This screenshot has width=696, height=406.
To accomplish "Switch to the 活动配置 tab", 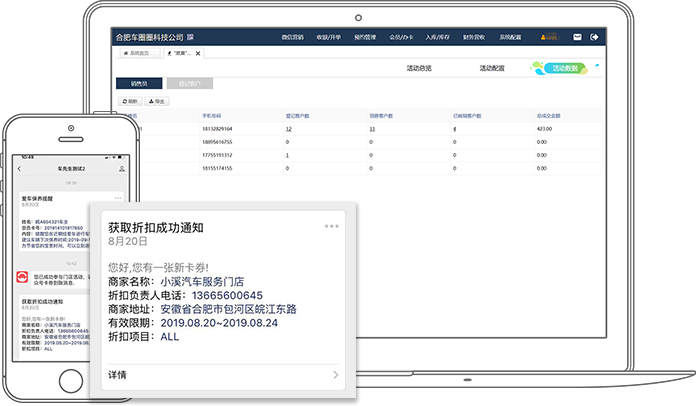I will 491,68.
